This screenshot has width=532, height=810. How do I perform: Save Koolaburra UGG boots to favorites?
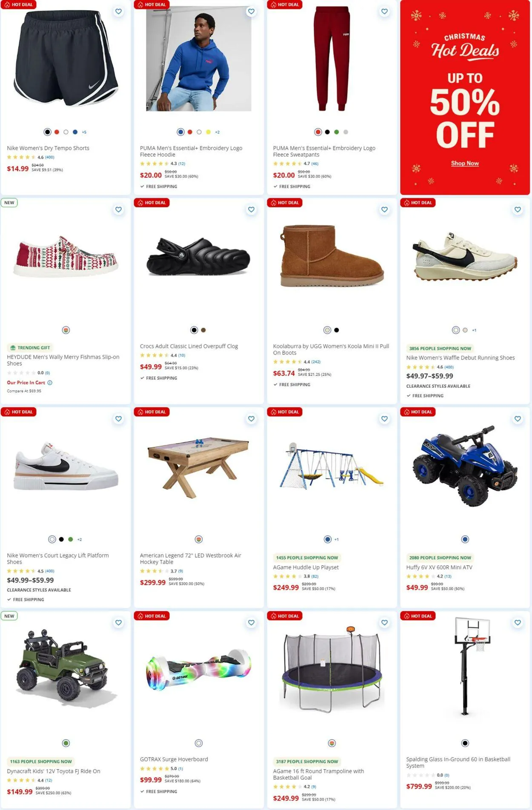coord(384,209)
